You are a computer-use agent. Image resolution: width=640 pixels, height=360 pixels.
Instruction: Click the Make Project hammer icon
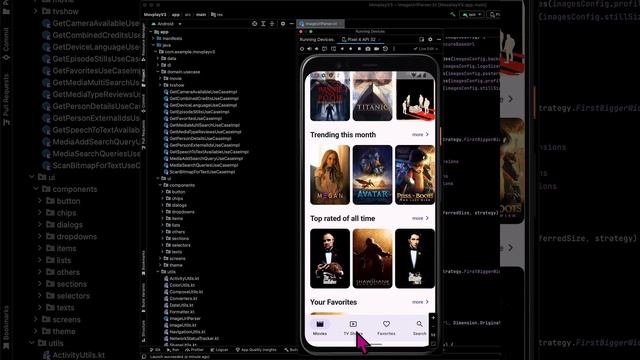click(453, 14)
